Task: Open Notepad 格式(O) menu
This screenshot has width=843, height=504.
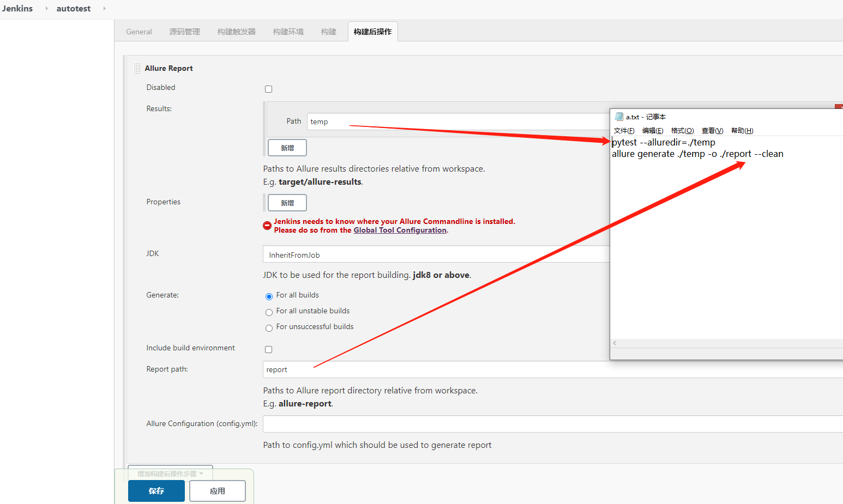Action: click(x=682, y=131)
